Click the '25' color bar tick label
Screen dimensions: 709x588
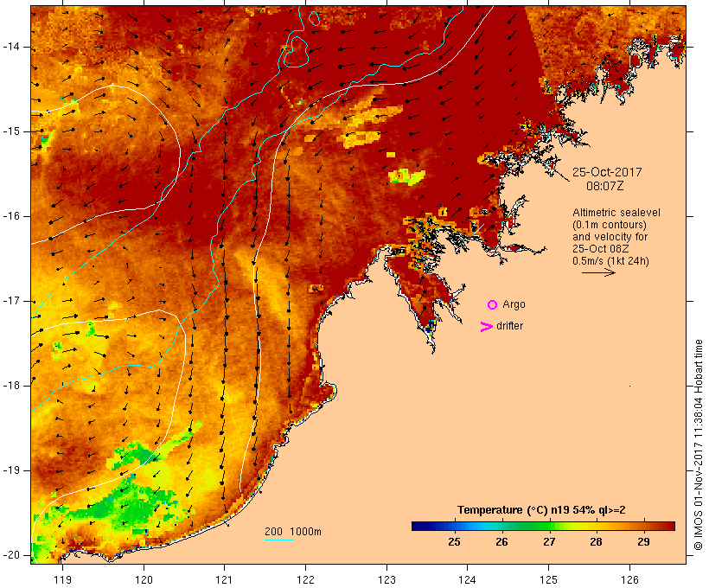(x=455, y=542)
